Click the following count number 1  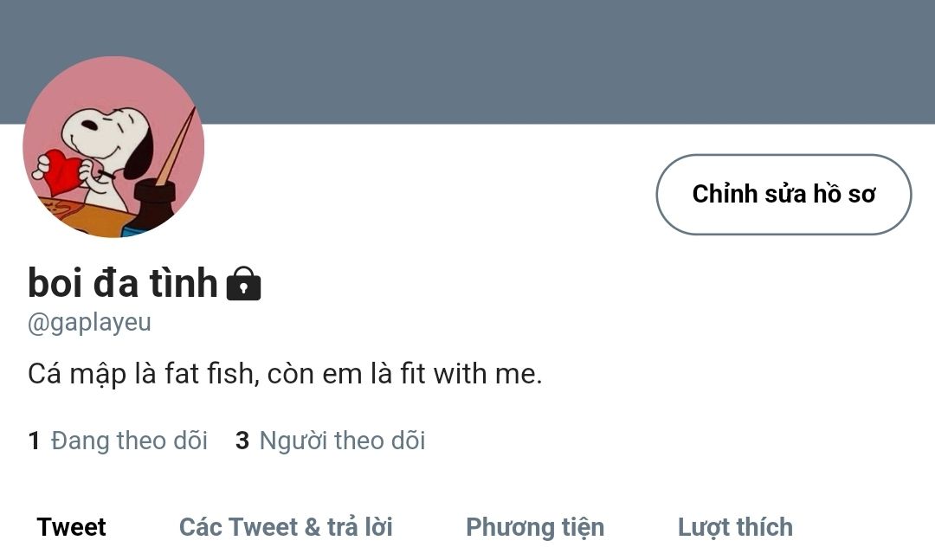34,441
